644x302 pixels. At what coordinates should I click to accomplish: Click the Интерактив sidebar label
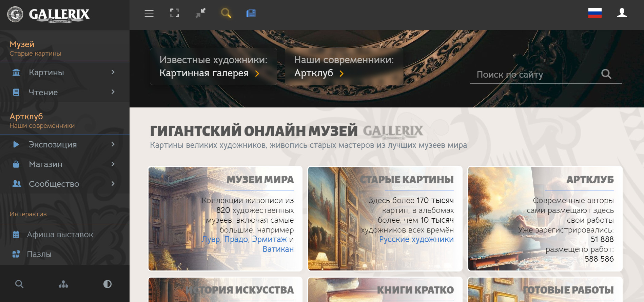coord(28,214)
